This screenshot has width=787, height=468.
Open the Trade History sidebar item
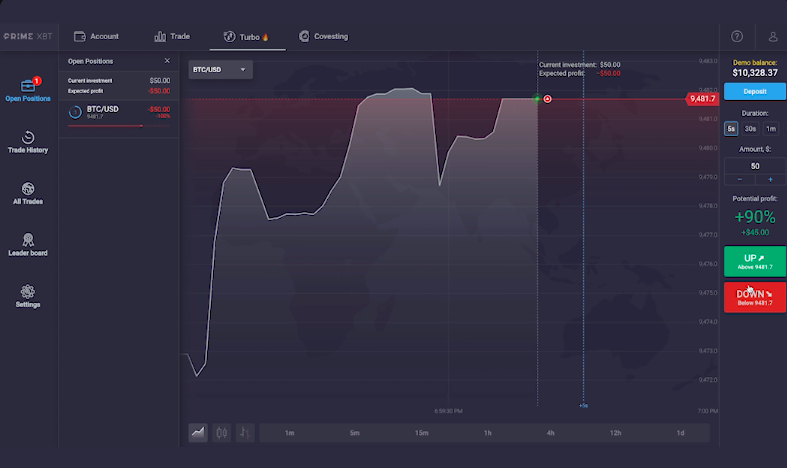[28, 142]
